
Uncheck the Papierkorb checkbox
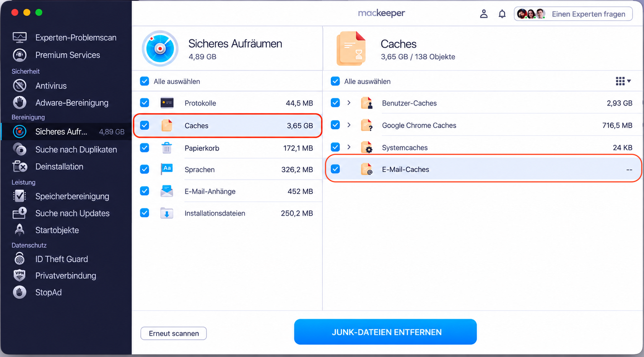pos(145,148)
